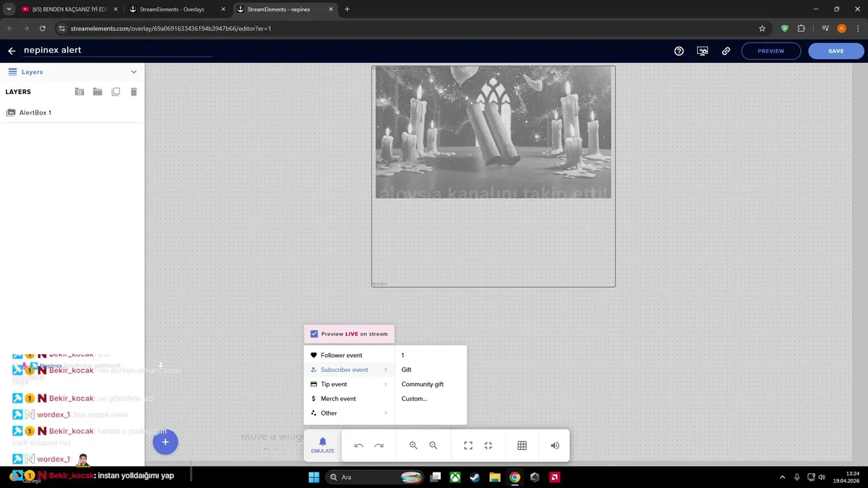This screenshot has width=868, height=488.
Task: Click the collapse-corners icon in the toolbar
Action: pyautogui.click(x=488, y=445)
